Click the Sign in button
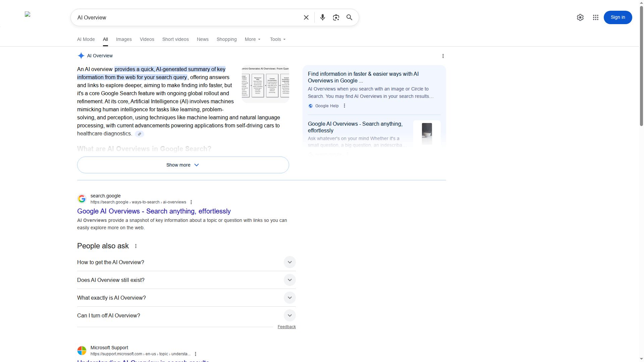Image resolution: width=644 pixels, height=362 pixels. pos(618,17)
